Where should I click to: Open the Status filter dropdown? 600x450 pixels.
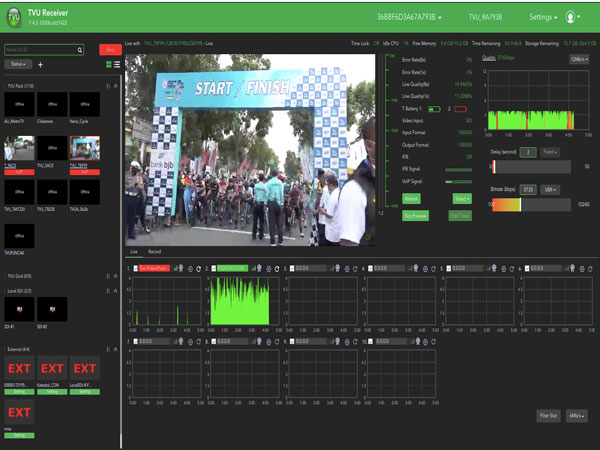tap(18, 64)
